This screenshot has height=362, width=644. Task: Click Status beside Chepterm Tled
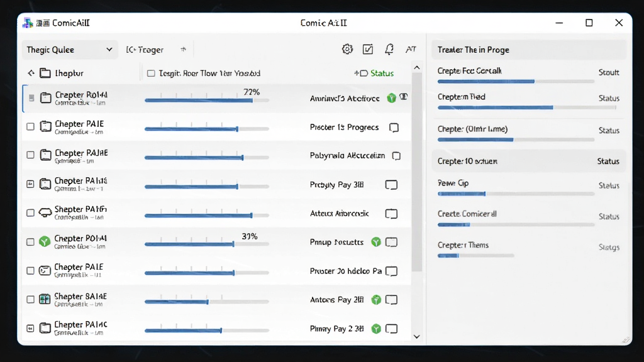pyautogui.click(x=609, y=98)
